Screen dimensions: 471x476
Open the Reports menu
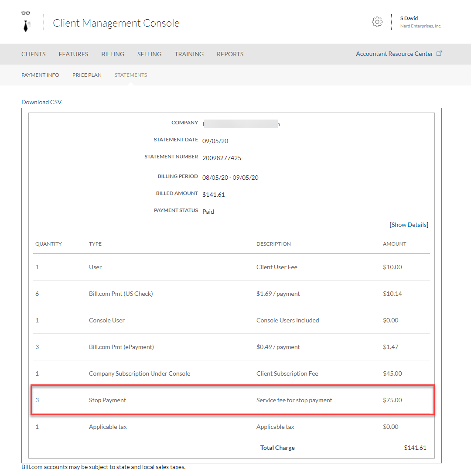pyautogui.click(x=230, y=54)
